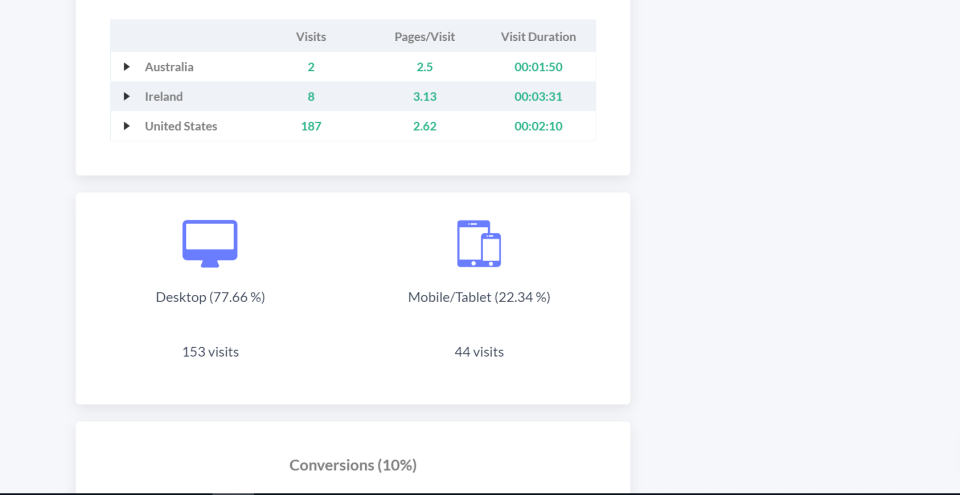Click United States visits value 187
The image size is (960, 495).
pos(311,126)
